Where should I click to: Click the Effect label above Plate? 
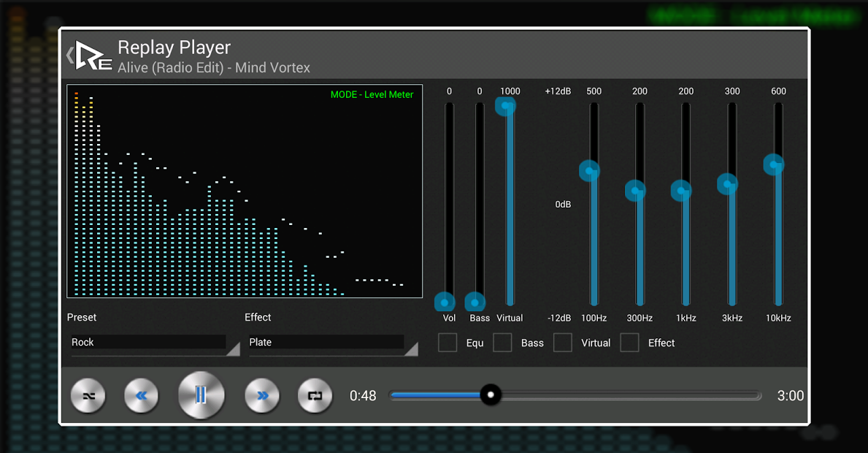click(x=258, y=317)
